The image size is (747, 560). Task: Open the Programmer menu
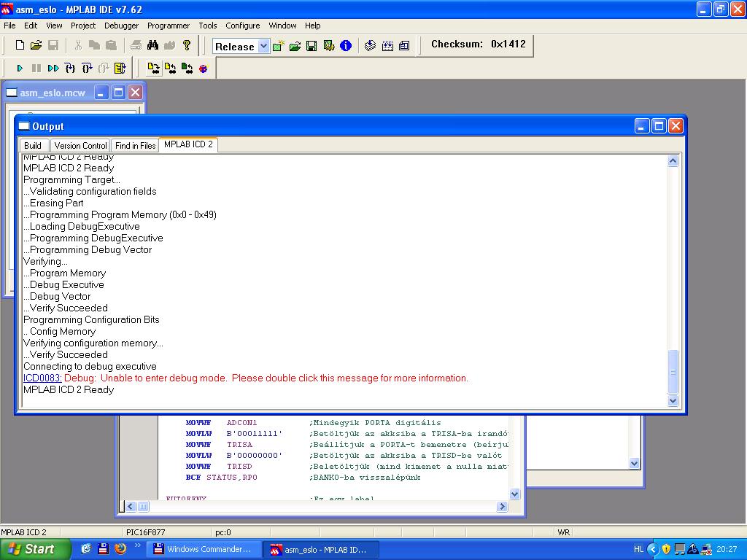169,26
